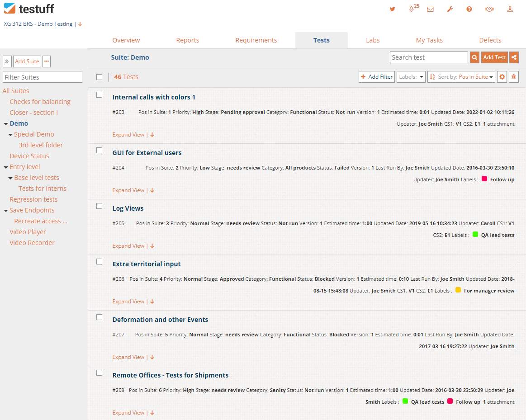The image size is (526, 420).
Task: Collapse the Base level tests tree arrow
Action: click(x=10, y=178)
